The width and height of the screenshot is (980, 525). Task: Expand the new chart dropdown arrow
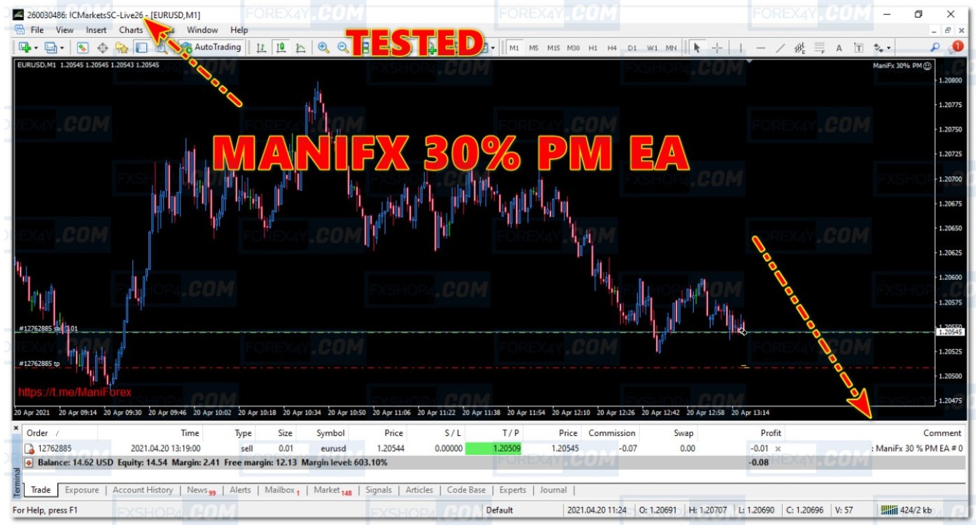pyautogui.click(x=36, y=48)
